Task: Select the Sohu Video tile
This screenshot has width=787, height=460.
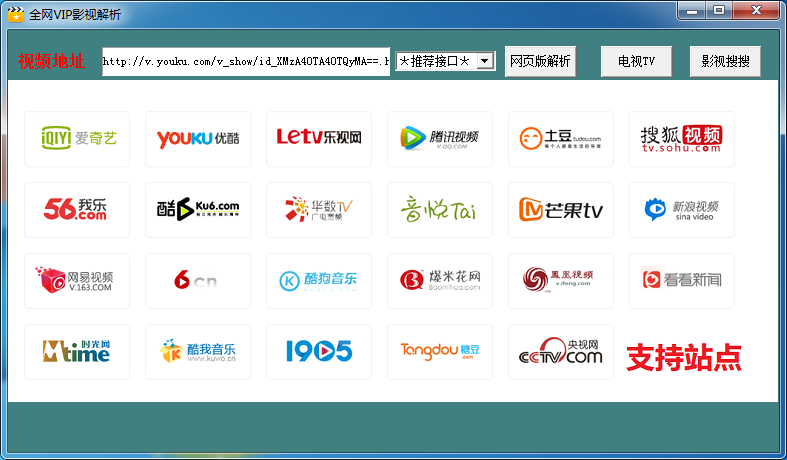Action: 682,139
